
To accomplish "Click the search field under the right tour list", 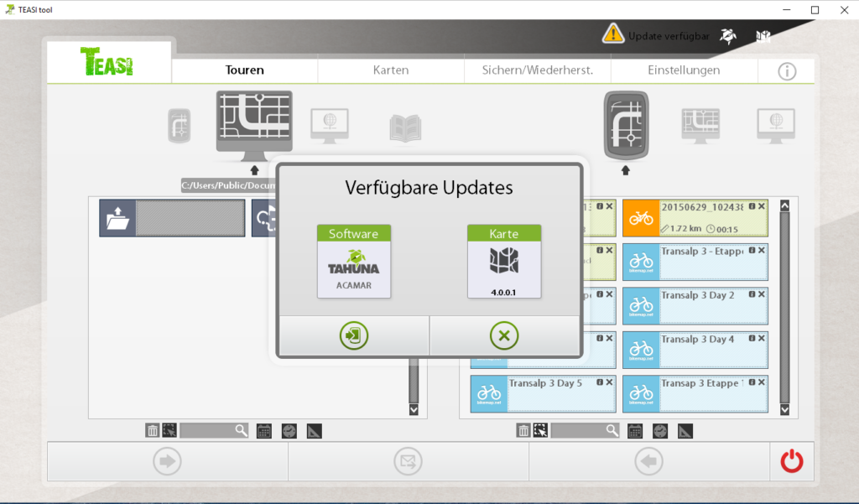I will click(585, 430).
